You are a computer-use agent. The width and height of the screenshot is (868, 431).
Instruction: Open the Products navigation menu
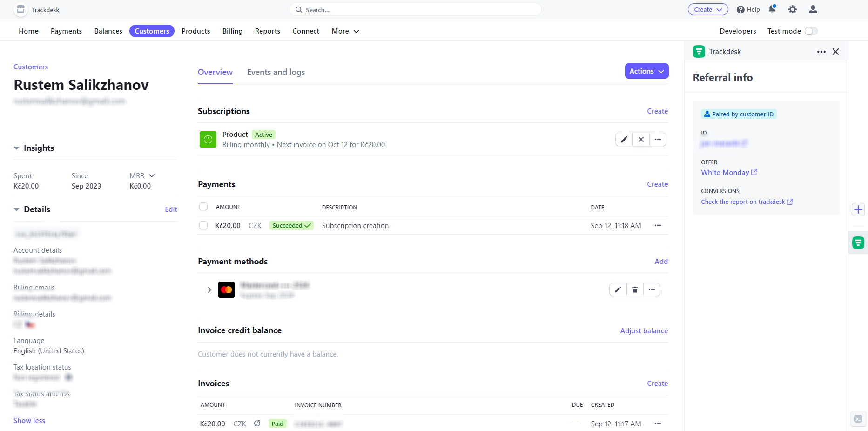[x=195, y=31]
